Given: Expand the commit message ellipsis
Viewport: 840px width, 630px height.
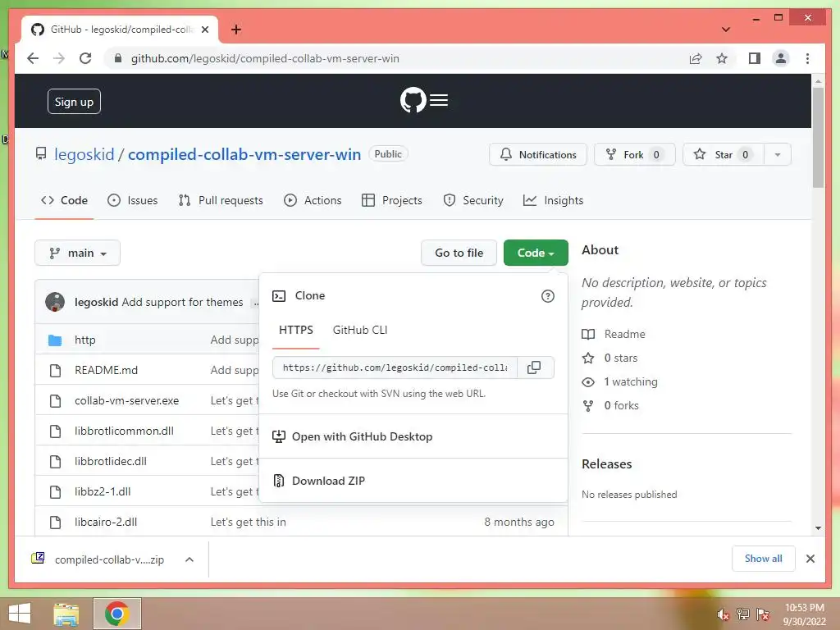Looking at the screenshot, I should pyautogui.click(x=256, y=303).
